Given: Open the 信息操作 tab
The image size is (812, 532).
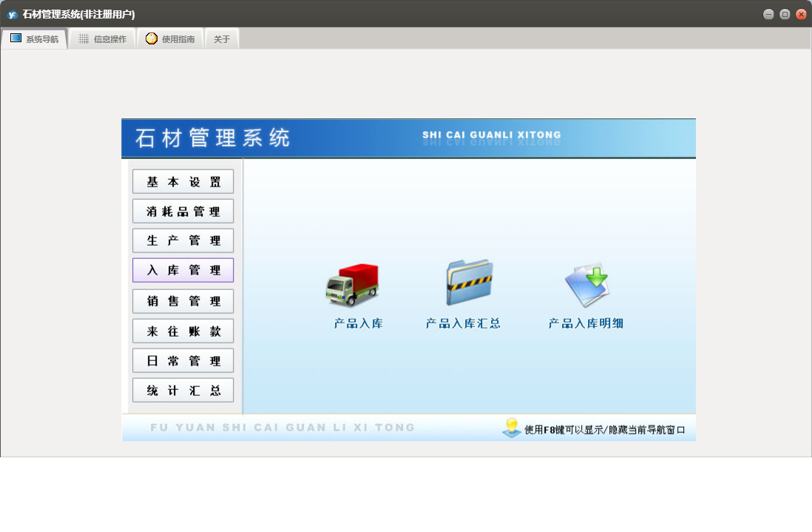Looking at the screenshot, I should coord(103,39).
